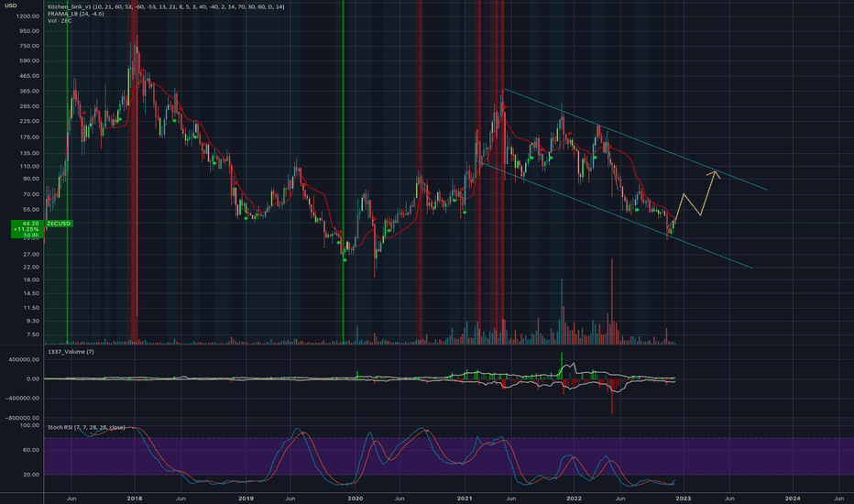Image resolution: width=854 pixels, height=504 pixels.
Task: Click the 950.00 price axis label
Action: point(29,31)
